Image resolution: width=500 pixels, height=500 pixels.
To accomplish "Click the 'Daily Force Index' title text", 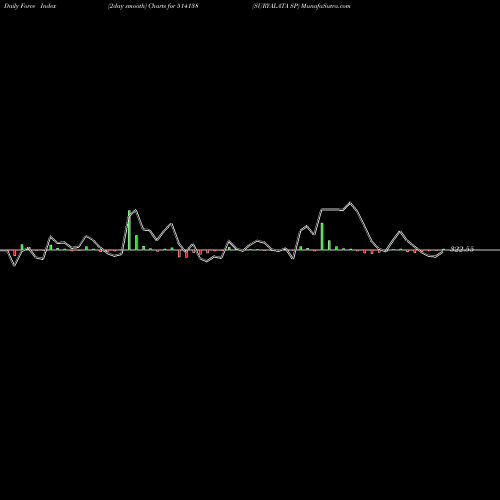I will tap(30, 6).
